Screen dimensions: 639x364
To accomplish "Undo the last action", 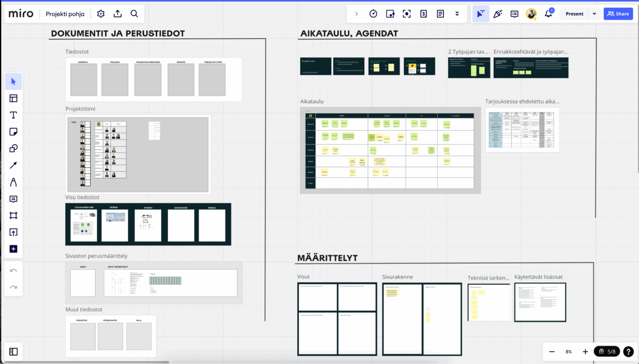I will [x=13, y=271].
